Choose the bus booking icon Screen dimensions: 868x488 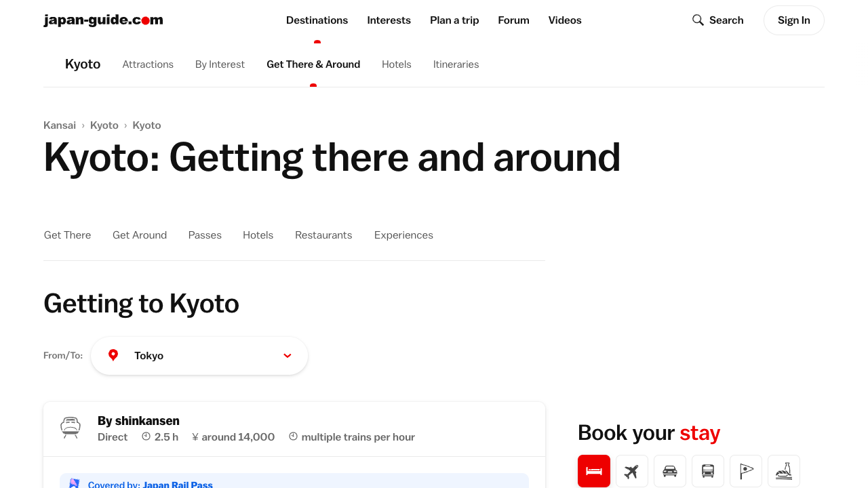pos(708,471)
